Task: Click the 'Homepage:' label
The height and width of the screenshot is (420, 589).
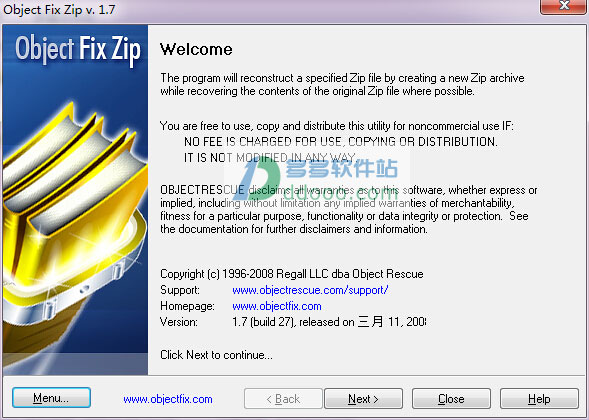Action: coord(187,306)
